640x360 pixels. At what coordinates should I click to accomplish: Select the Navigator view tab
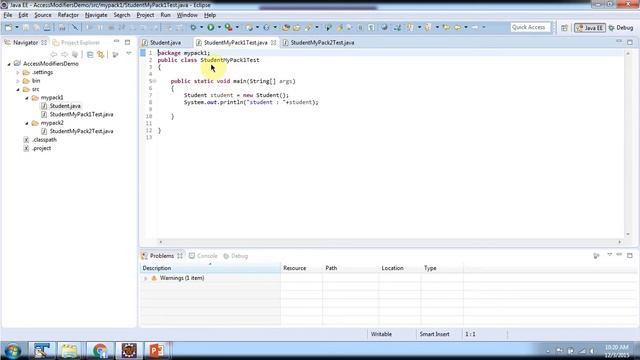click(25, 42)
